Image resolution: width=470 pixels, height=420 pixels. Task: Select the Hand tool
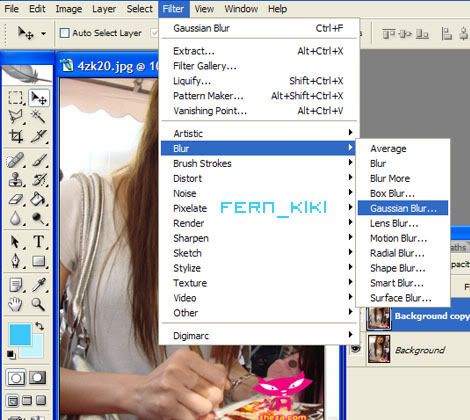tap(15, 304)
